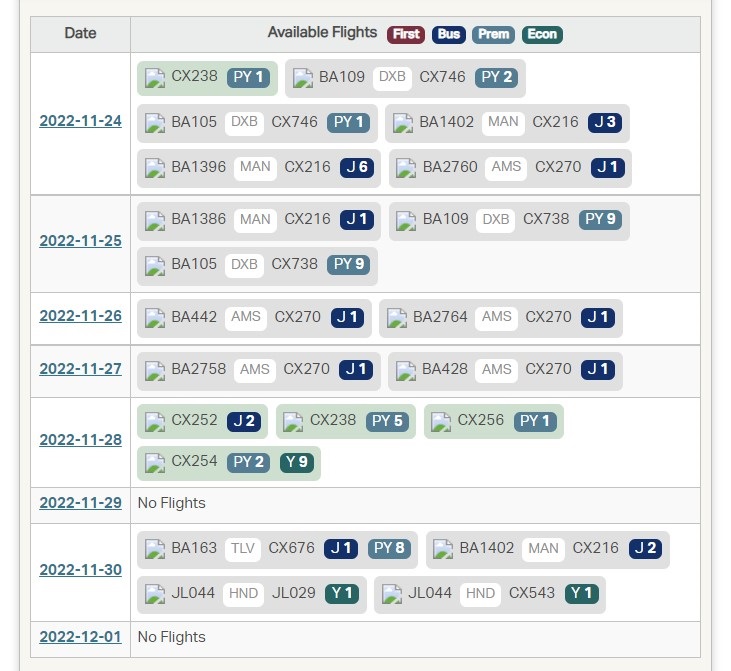The image size is (731, 671).
Task: Click the Prem class legend badge
Action: (494, 35)
